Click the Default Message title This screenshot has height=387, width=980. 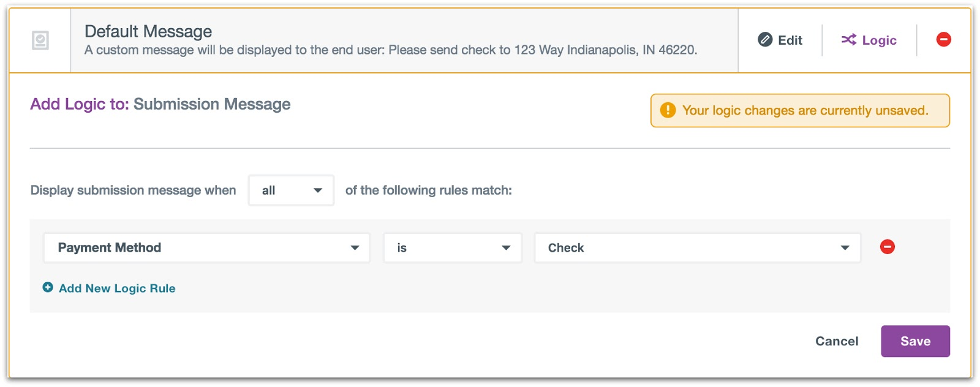pos(148,31)
